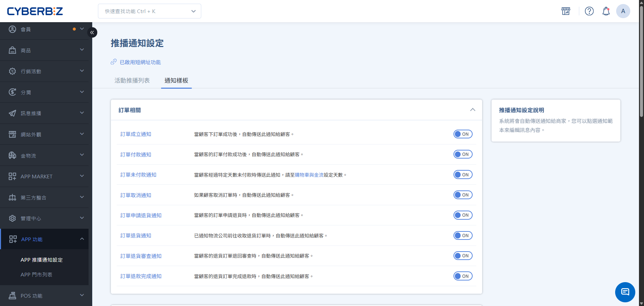This screenshot has height=306, width=644.
Task: Open the 會員 section icon in sidebar
Action: [12, 29]
